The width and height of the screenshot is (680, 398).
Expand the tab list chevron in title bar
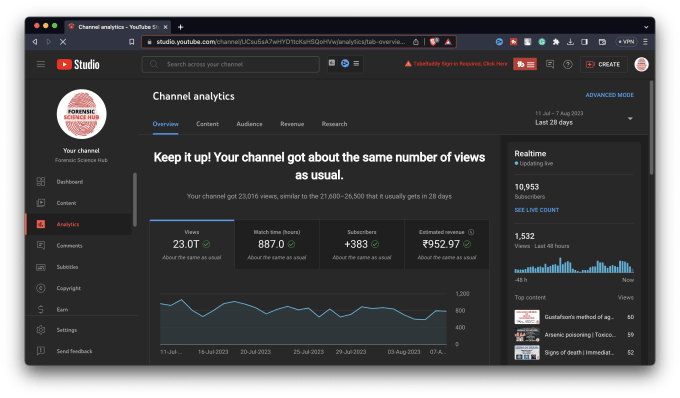646,27
